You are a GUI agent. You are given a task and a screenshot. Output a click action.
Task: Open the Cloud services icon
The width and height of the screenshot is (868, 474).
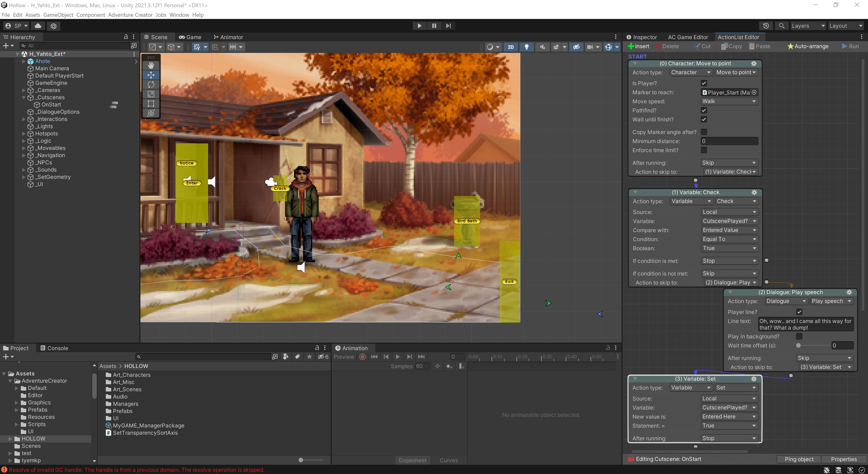[38, 26]
